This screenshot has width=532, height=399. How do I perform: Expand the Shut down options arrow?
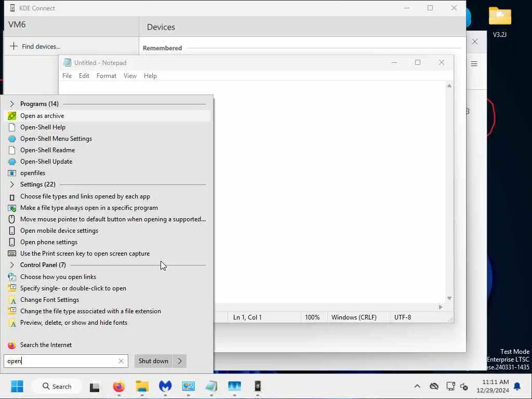pos(180,361)
